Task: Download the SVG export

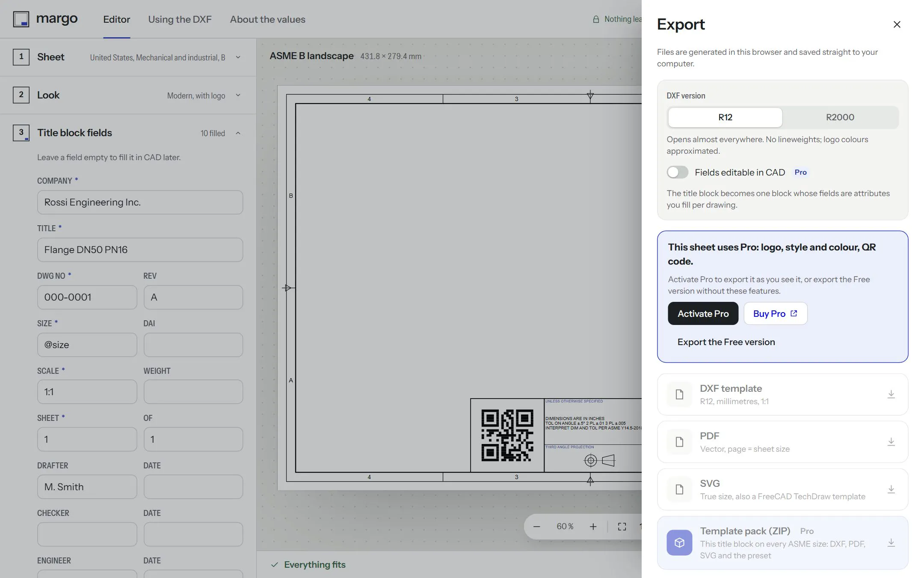Action: coord(782,489)
